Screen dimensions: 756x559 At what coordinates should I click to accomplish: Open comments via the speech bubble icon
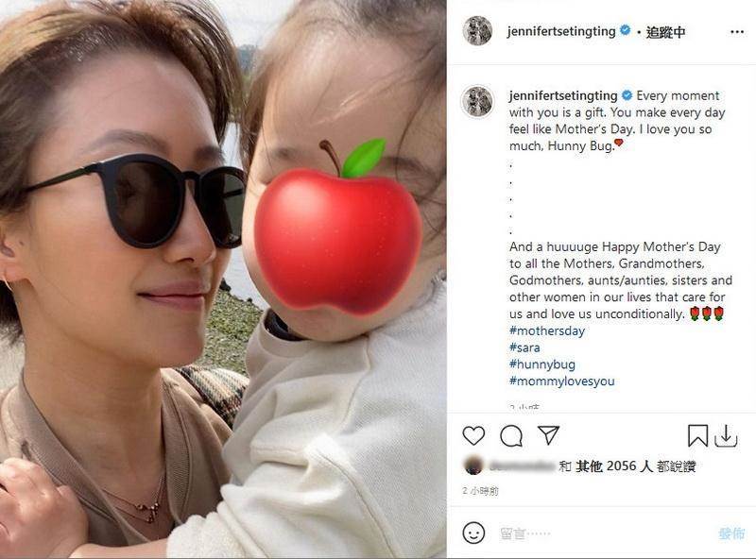511,436
